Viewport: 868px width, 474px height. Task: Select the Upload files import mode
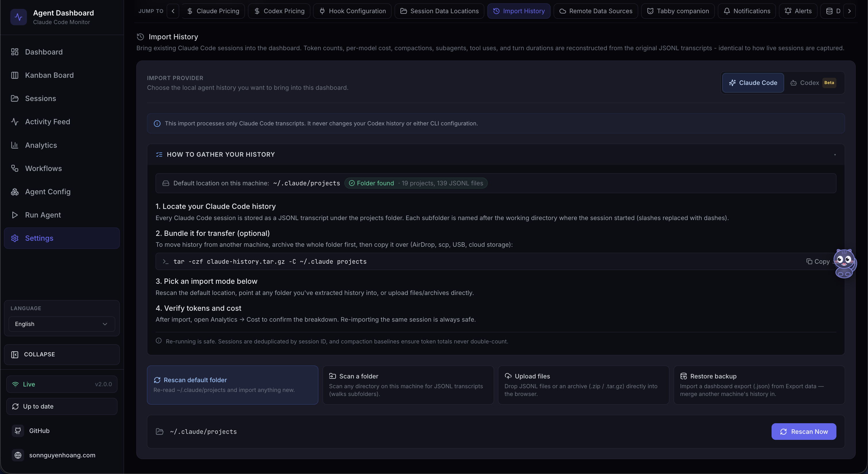[x=583, y=385]
